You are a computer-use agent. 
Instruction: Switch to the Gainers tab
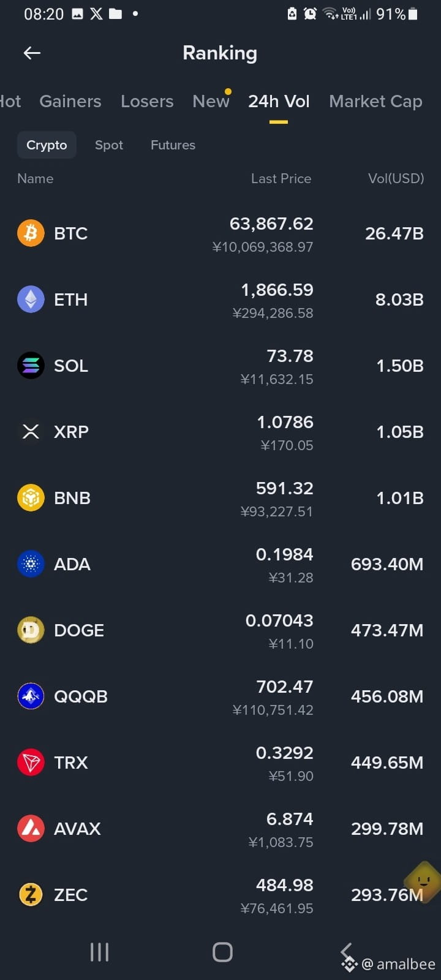(x=70, y=101)
